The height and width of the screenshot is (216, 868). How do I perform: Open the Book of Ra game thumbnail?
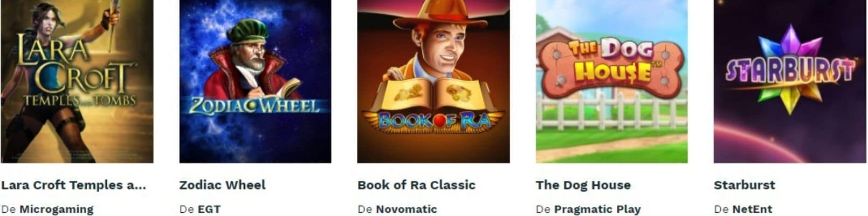(433, 81)
